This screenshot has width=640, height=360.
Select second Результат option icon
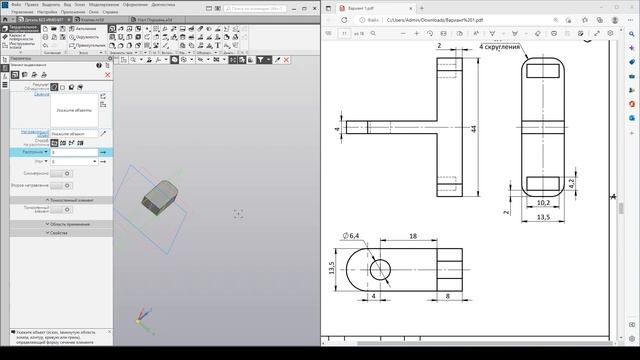tap(62, 87)
